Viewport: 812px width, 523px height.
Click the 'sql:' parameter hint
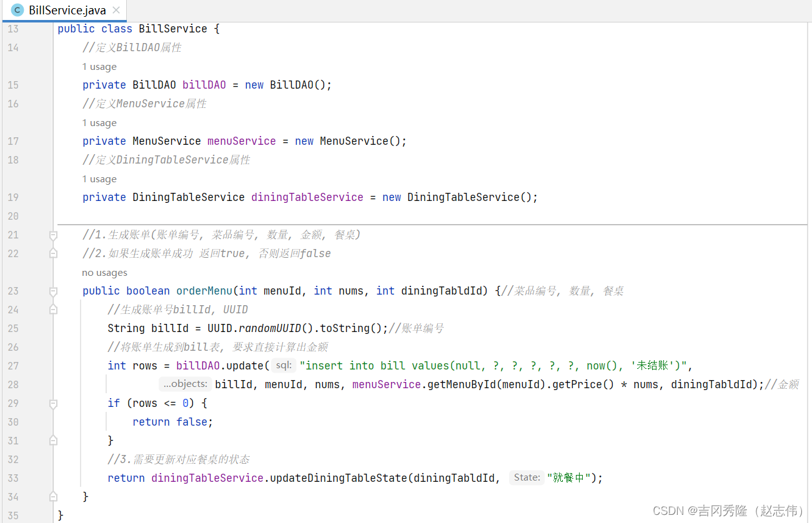[283, 366]
